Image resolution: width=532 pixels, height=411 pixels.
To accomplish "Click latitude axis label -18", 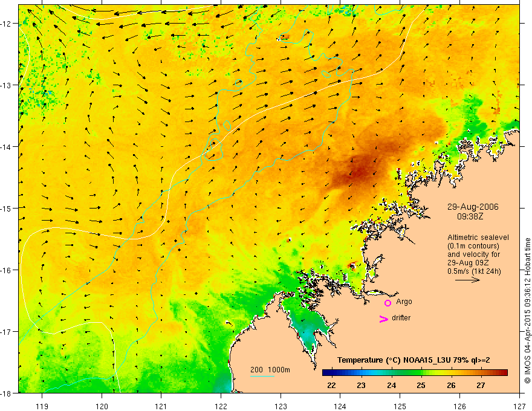I will [x=7, y=393].
